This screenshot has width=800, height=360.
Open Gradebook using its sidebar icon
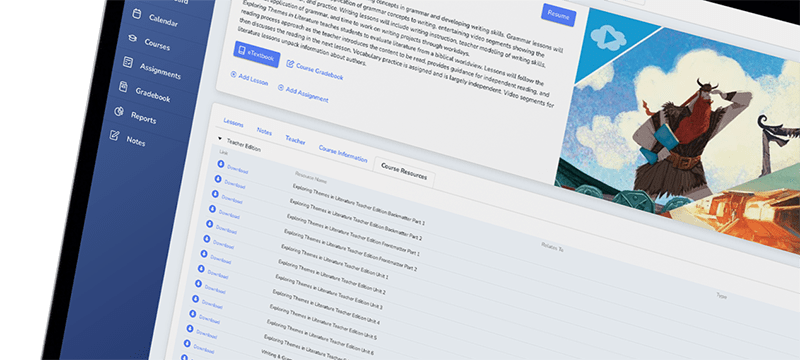click(123, 86)
